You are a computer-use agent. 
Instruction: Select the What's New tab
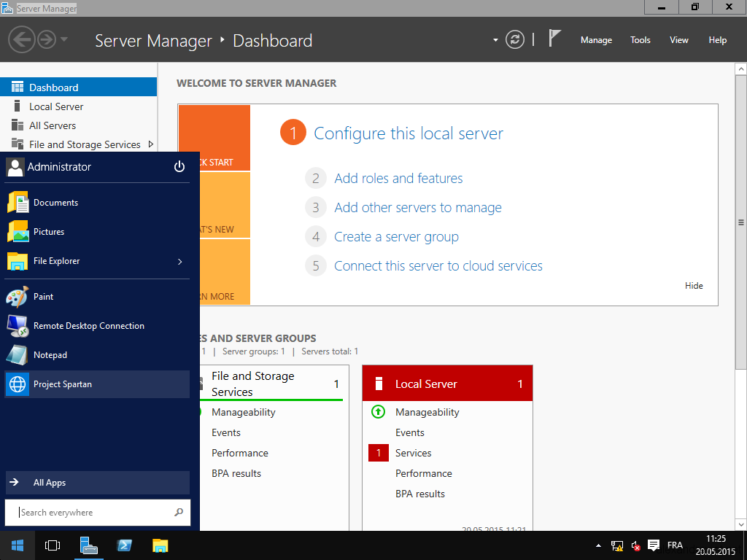pos(225,205)
